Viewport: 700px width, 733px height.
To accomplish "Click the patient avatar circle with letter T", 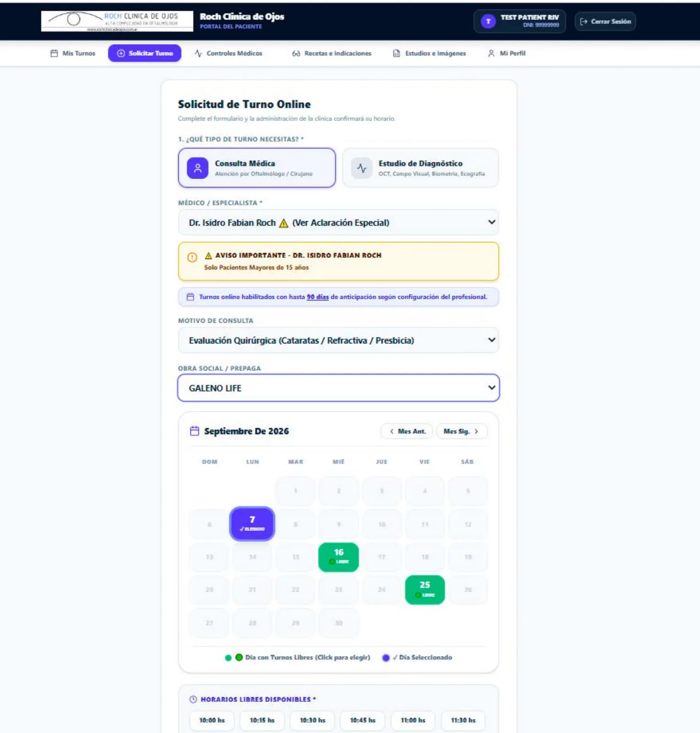I will click(488, 21).
